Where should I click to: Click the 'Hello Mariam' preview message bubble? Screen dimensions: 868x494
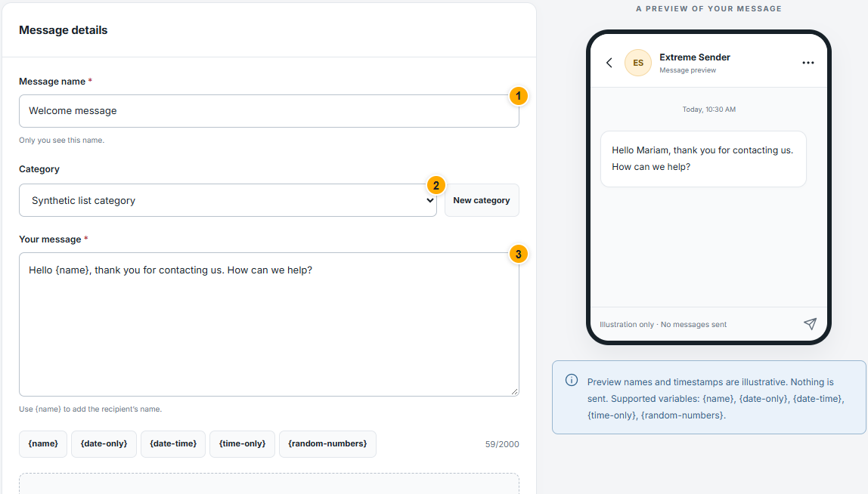click(703, 159)
